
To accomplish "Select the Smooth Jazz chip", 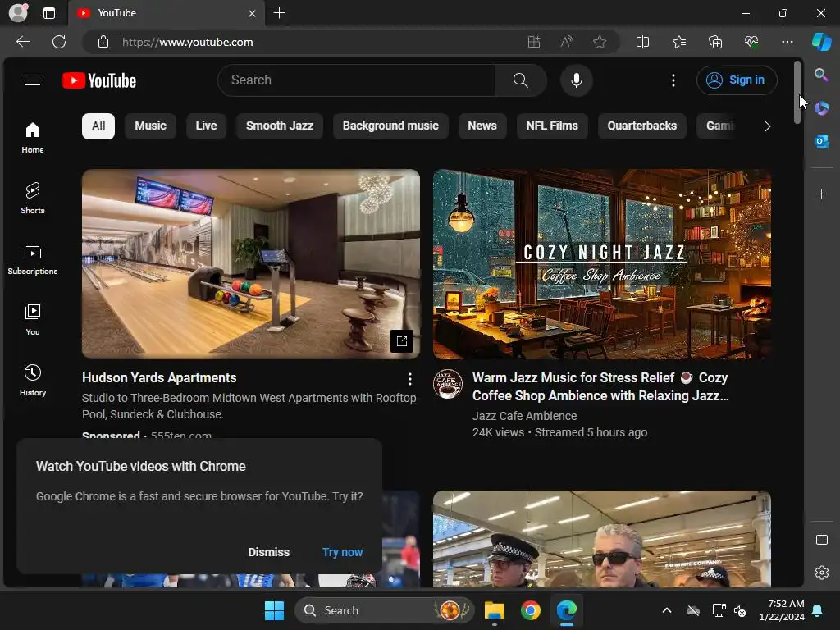I will point(279,126).
